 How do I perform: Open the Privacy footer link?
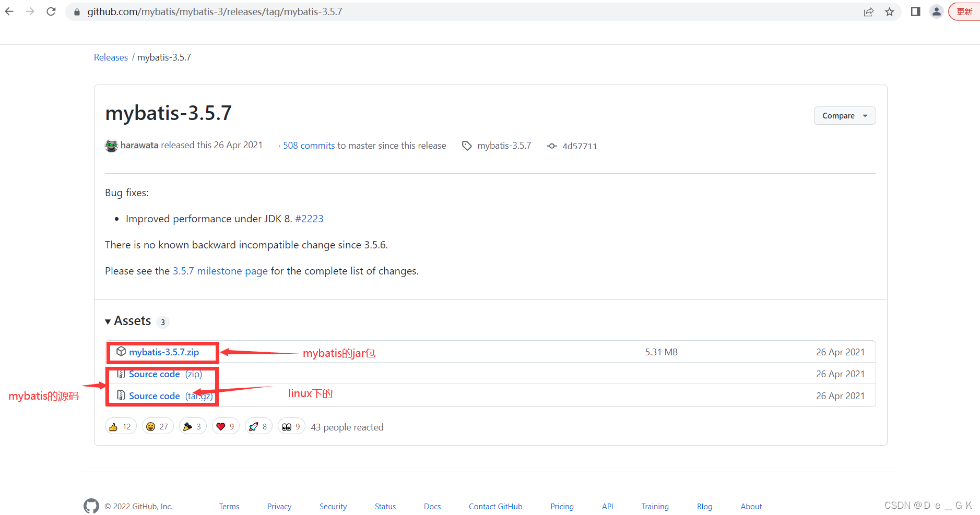(x=279, y=507)
